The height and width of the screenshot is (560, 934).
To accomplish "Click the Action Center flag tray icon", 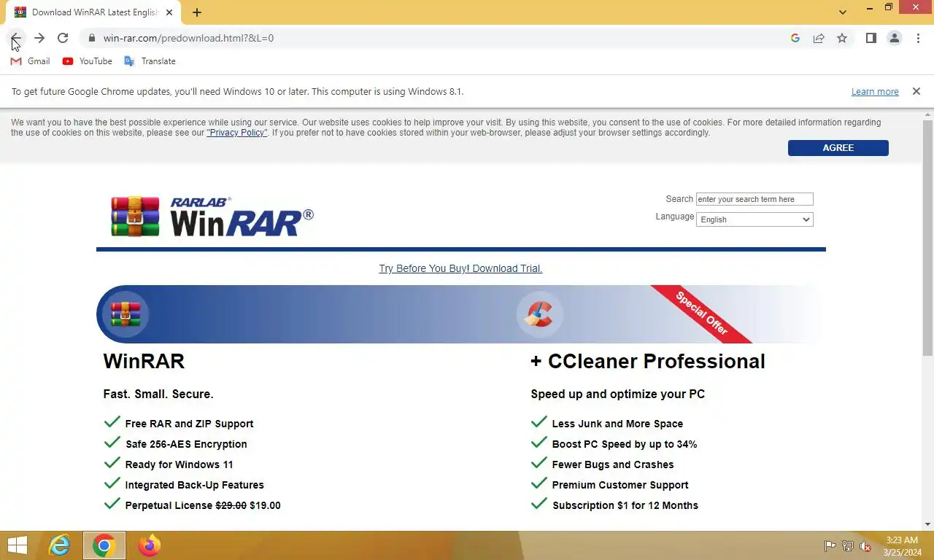I will (x=830, y=546).
